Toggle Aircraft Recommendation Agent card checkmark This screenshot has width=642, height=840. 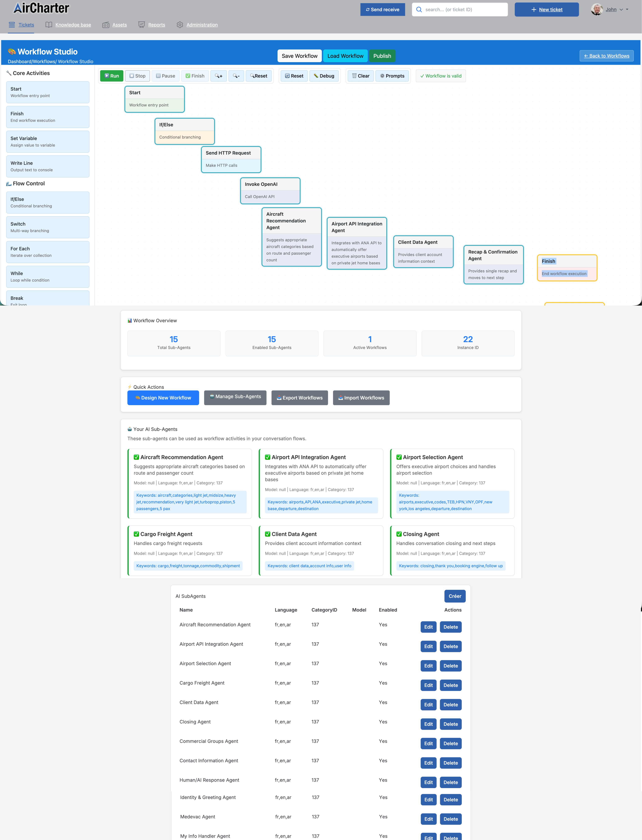[x=136, y=457]
